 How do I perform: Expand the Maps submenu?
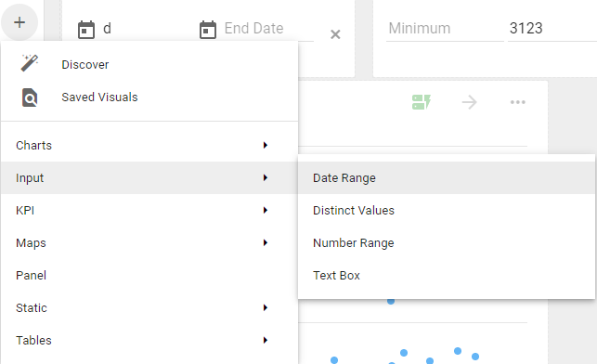pyautogui.click(x=149, y=243)
